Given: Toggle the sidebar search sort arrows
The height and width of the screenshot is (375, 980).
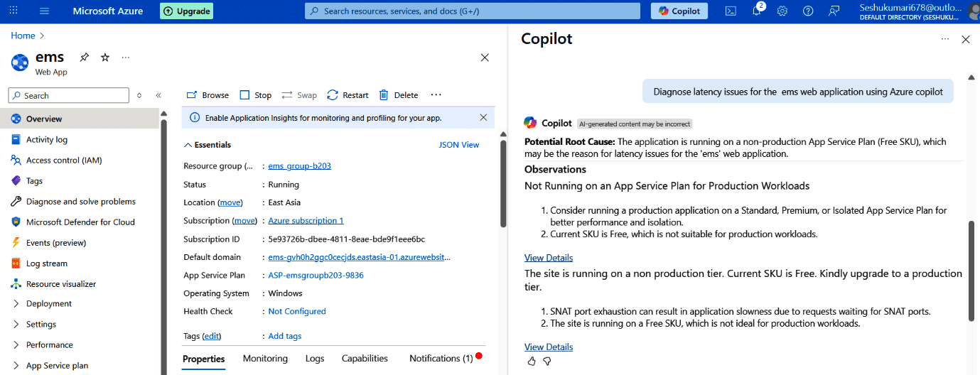Looking at the screenshot, I should 139,95.
